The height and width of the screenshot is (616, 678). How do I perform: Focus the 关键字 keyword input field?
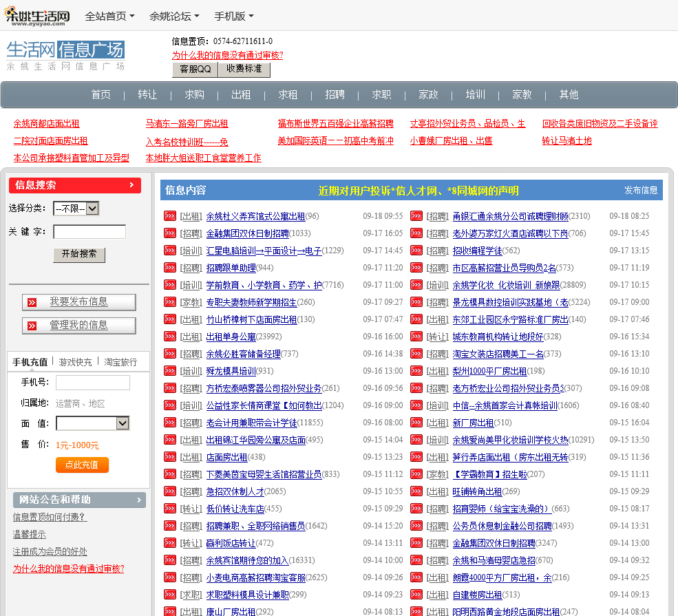[x=89, y=232]
